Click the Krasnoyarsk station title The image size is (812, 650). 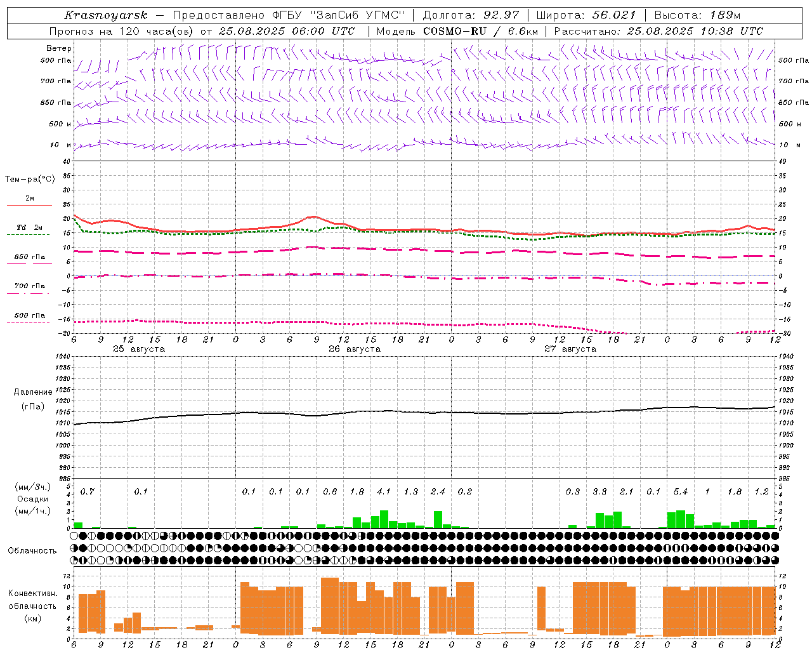tap(105, 15)
